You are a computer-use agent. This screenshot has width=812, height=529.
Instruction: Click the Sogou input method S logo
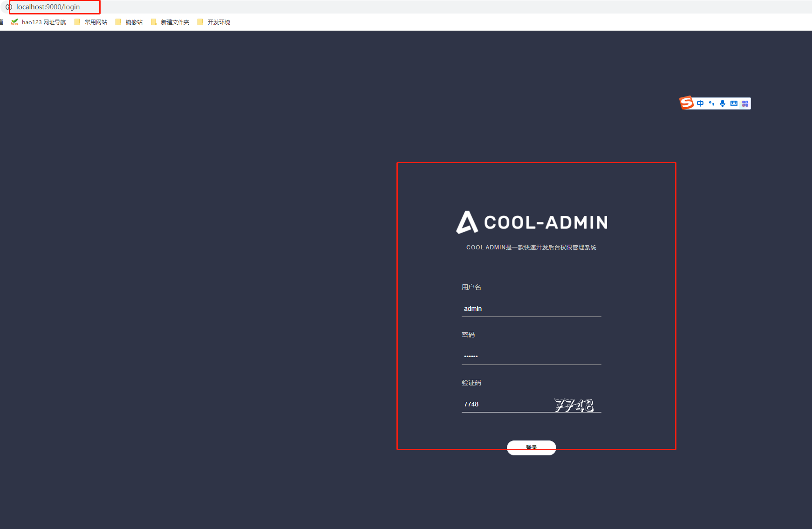(x=686, y=103)
